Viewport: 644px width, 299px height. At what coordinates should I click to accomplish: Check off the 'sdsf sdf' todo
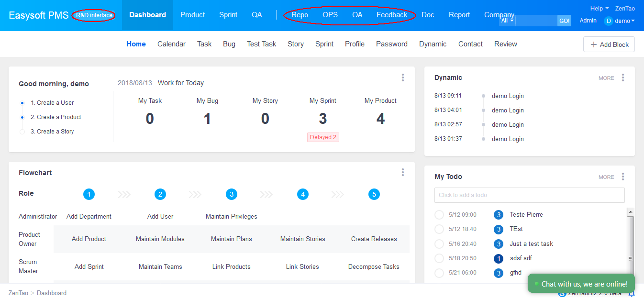pos(439,258)
